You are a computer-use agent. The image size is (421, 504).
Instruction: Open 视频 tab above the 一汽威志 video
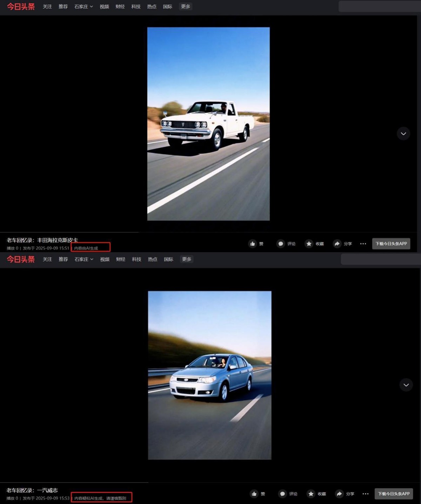105,259
